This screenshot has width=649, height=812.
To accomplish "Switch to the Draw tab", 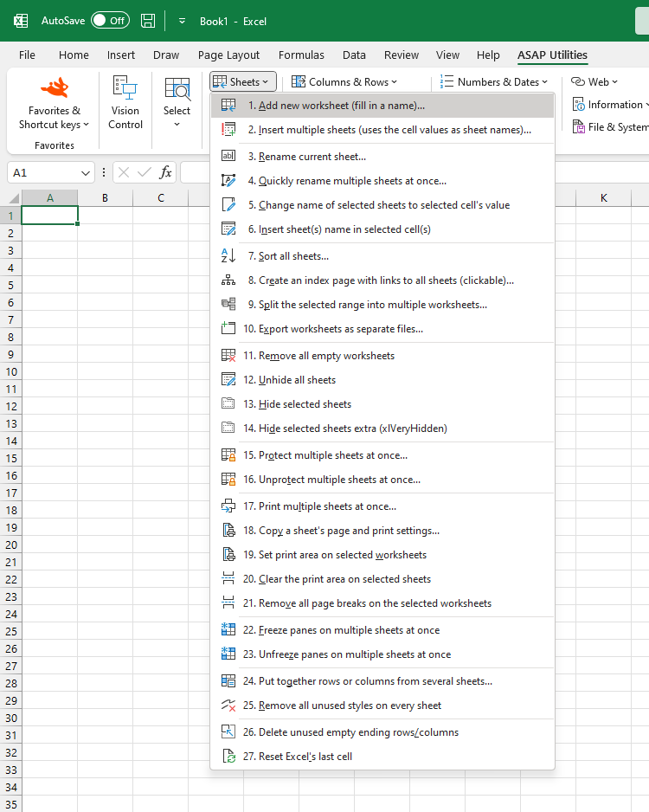I will pos(165,55).
